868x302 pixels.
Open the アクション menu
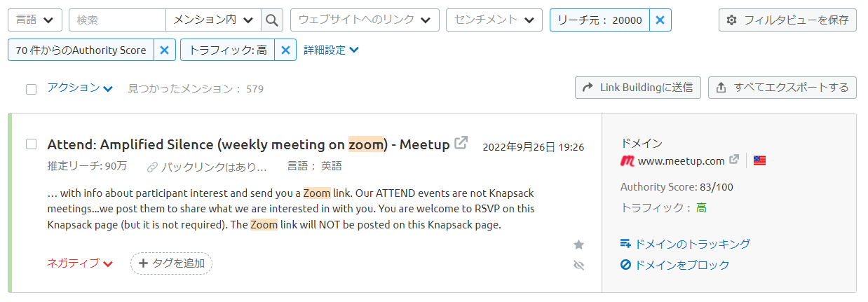pos(80,88)
